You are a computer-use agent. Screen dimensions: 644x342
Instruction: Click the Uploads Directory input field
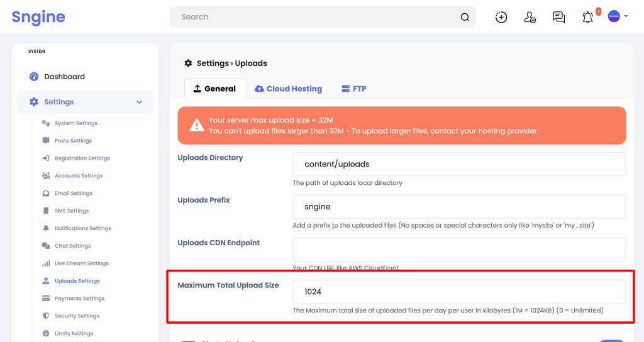(459, 164)
